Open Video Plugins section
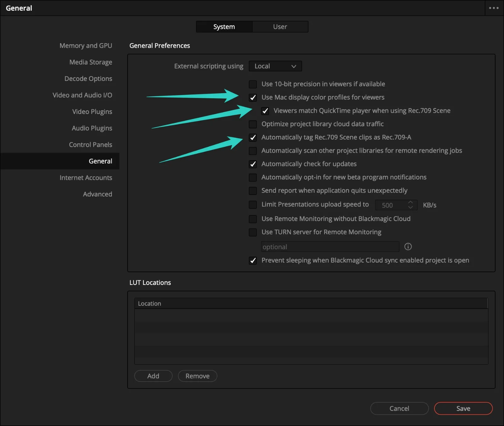This screenshot has height=426, width=504. (x=92, y=112)
